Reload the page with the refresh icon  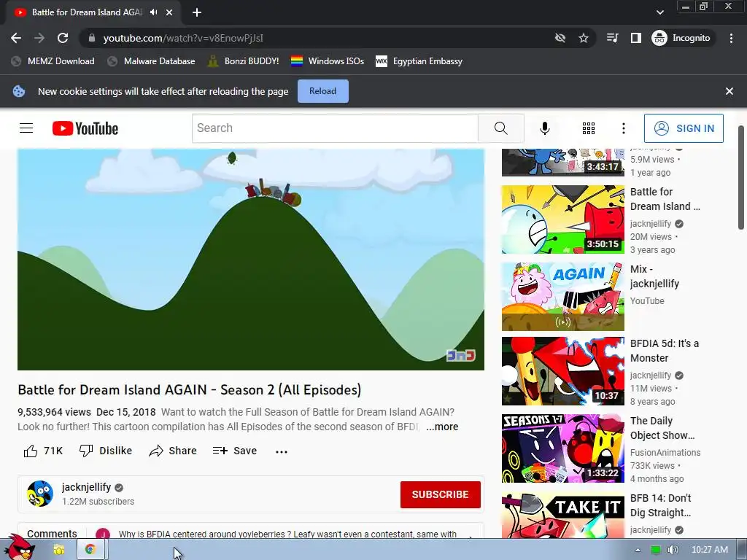pos(63,38)
